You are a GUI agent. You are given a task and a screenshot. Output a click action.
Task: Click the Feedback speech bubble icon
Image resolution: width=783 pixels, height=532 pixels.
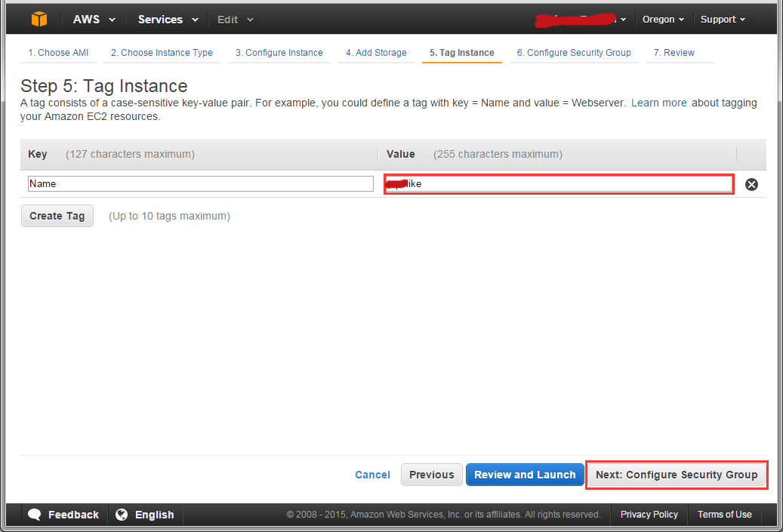35,515
